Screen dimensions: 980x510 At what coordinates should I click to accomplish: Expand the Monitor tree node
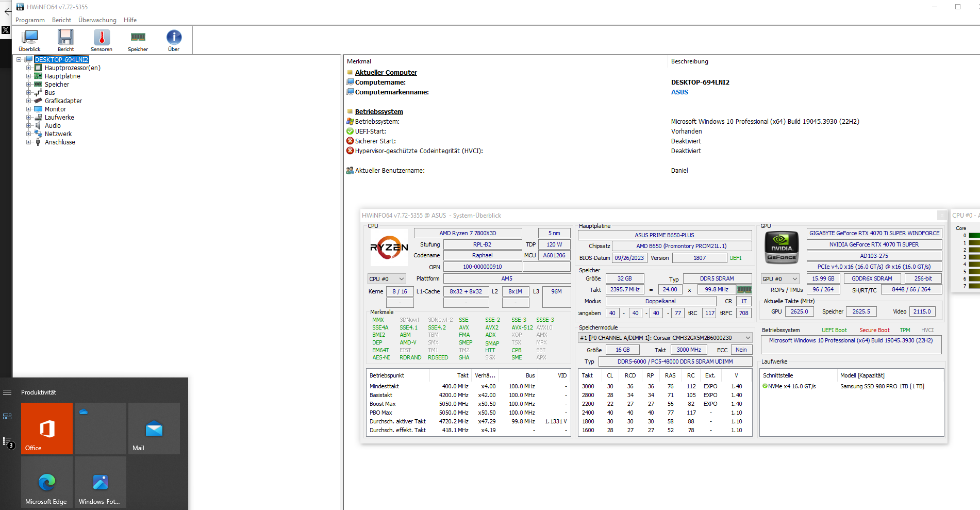[29, 109]
